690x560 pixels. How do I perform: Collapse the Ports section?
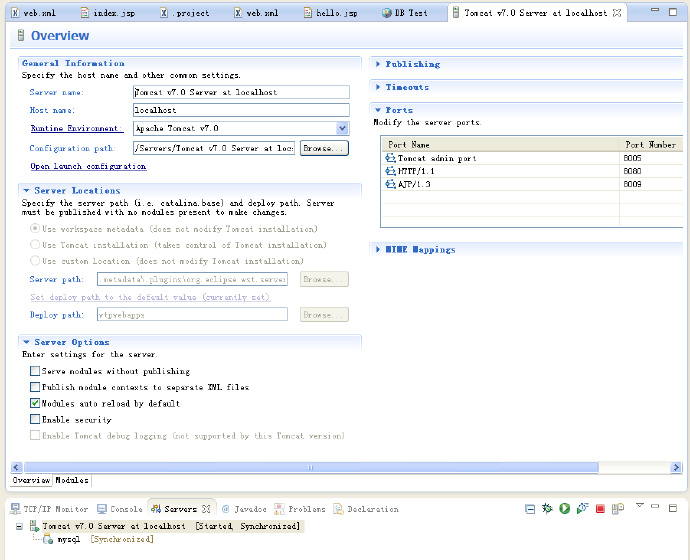point(378,110)
